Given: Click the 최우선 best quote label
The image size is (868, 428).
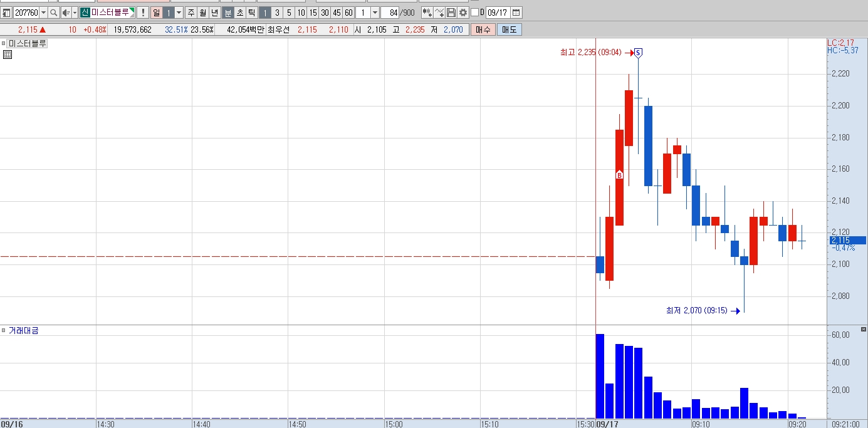Looking at the screenshot, I should click(279, 29).
